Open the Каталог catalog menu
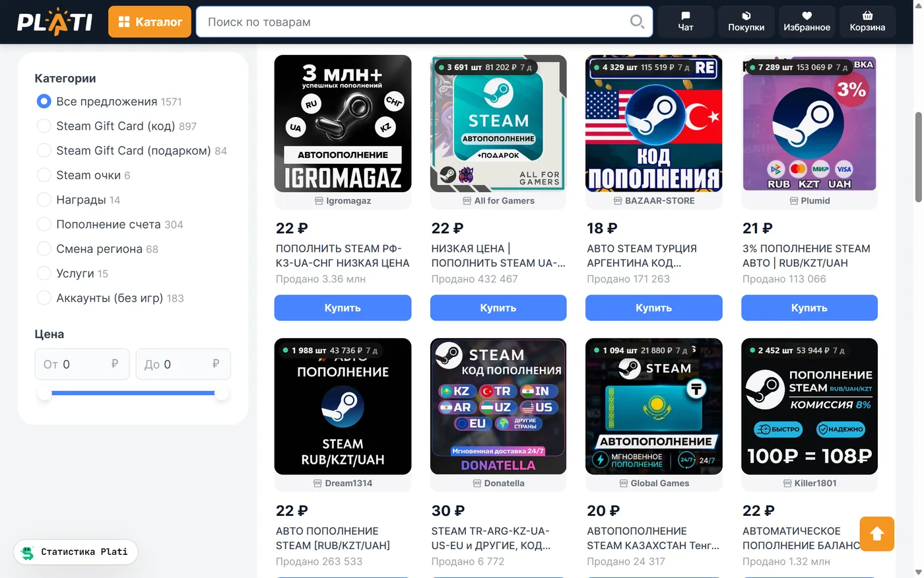 click(x=150, y=22)
